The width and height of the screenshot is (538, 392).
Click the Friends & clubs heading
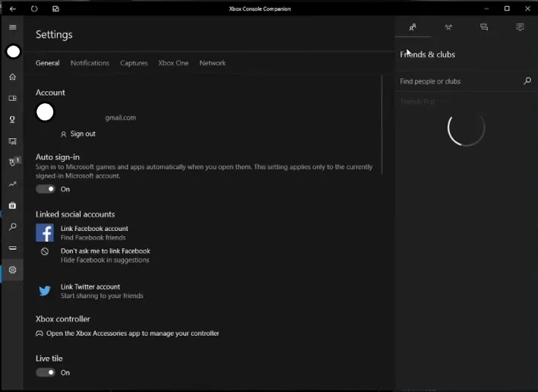(428, 55)
